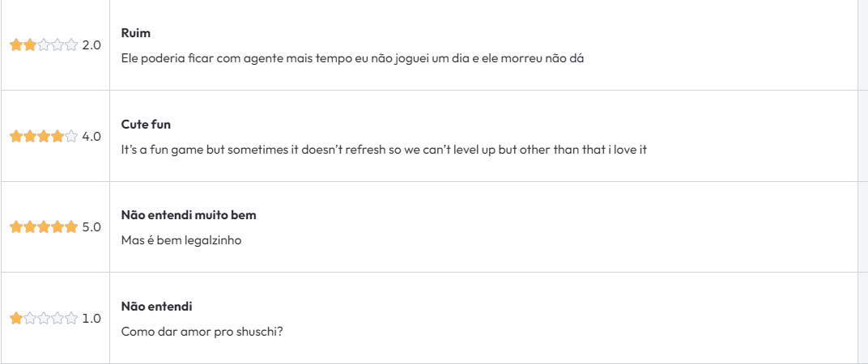Click the "Não entendi" review title
Screen dimensions: 868x364
coord(156,307)
